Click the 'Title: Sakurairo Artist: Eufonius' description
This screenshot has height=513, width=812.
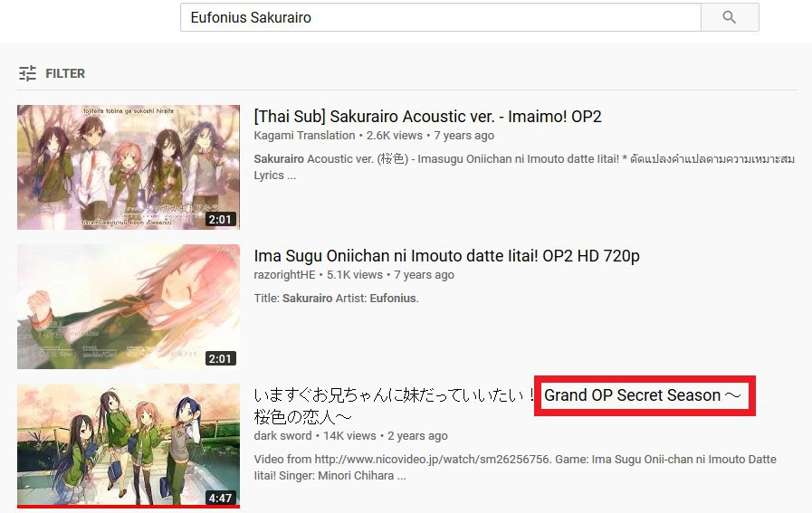[336, 299]
